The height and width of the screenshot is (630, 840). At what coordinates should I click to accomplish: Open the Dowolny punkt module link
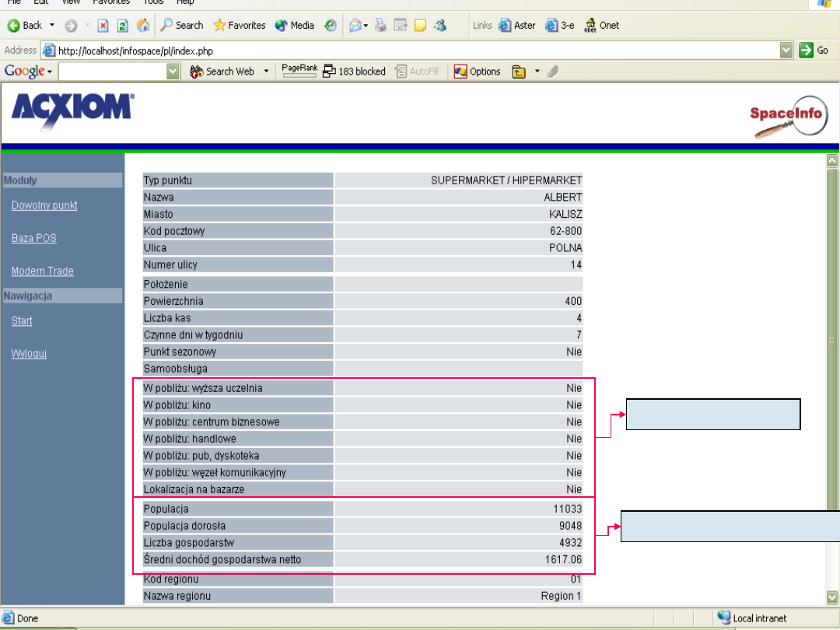click(44, 206)
